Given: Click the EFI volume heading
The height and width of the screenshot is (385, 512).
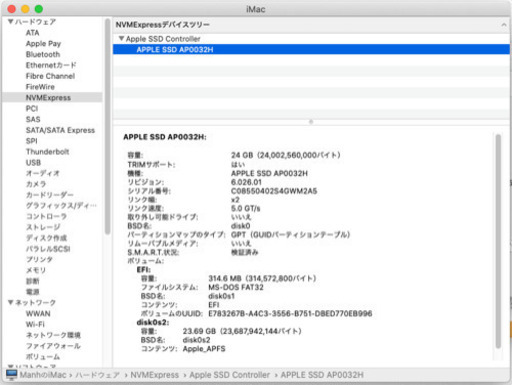Looking at the screenshot, I should click(x=144, y=270).
